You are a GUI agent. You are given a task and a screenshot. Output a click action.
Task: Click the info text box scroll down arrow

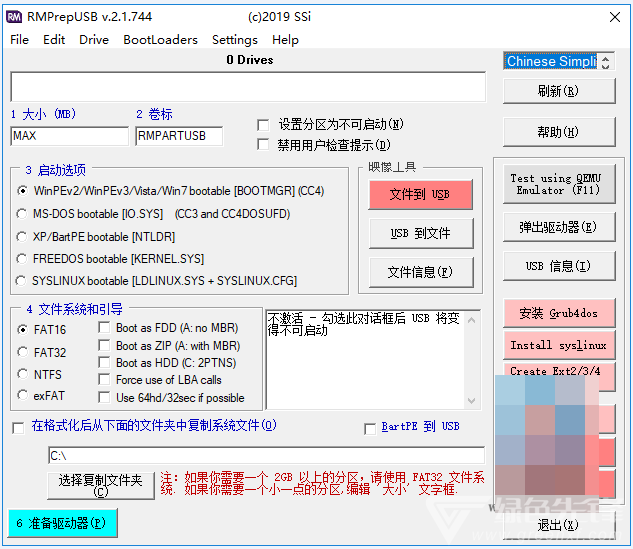click(x=472, y=400)
